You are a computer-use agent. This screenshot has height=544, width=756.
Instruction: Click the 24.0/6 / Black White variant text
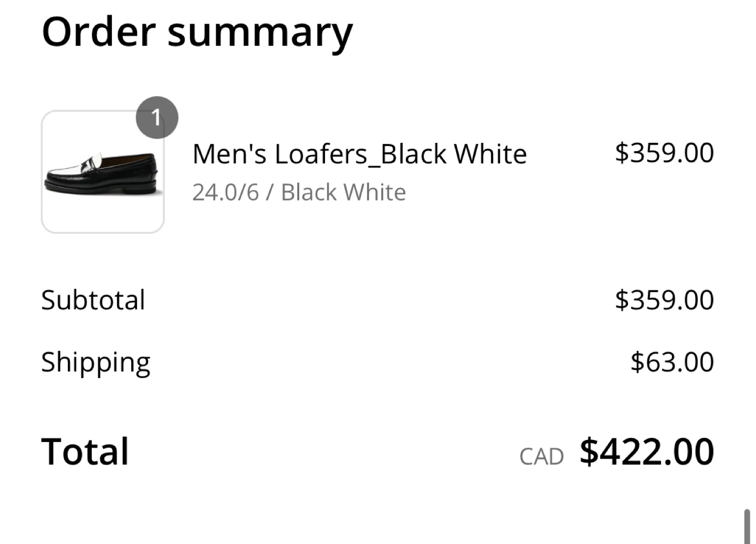click(299, 192)
